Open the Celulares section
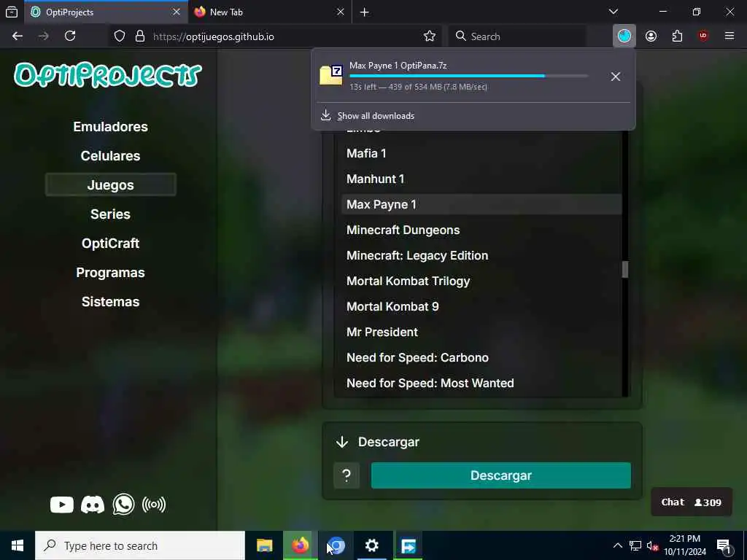747x560 pixels. click(111, 156)
